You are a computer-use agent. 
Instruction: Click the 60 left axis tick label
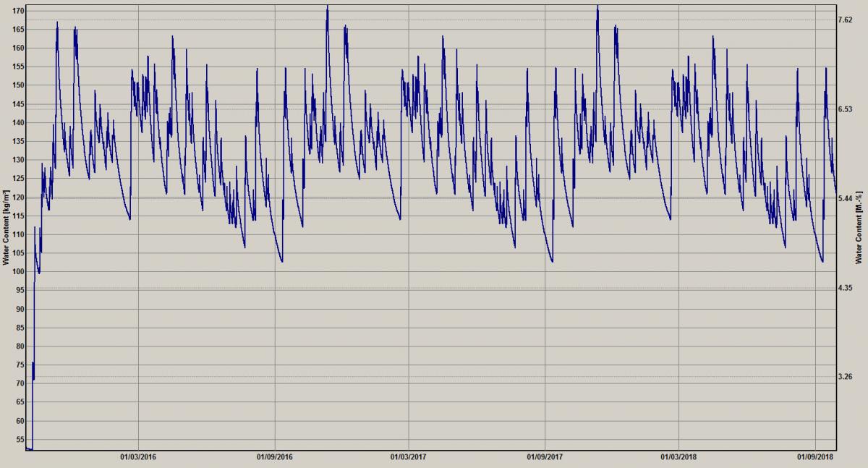tap(22, 421)
